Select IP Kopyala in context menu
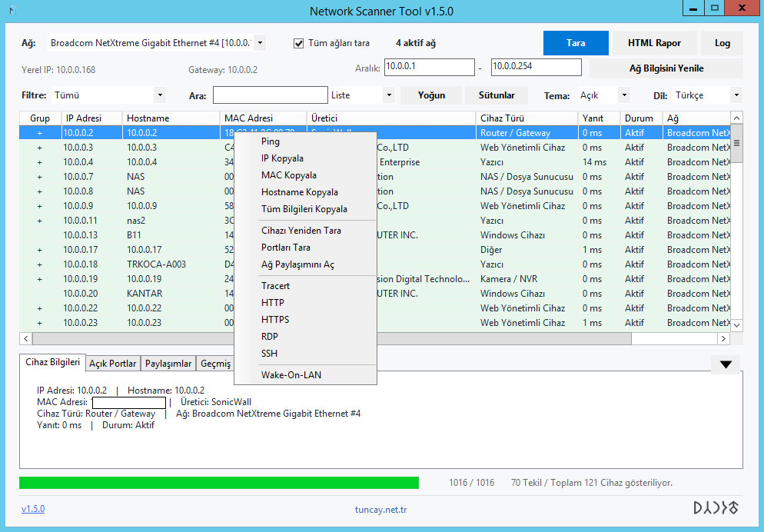Screen dimensions: 764x532 pyautogui.click(x=305, y=158)
